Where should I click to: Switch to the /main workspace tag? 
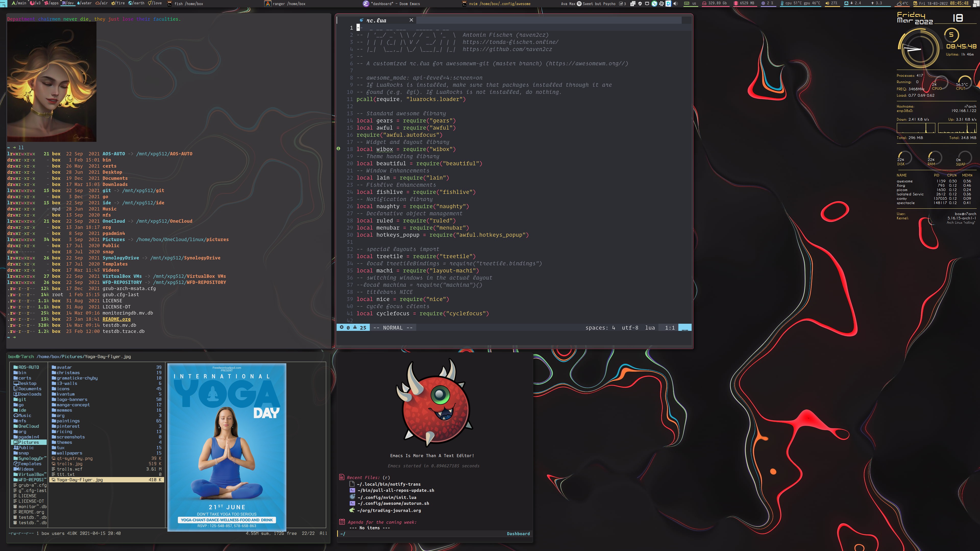point(19,3)
